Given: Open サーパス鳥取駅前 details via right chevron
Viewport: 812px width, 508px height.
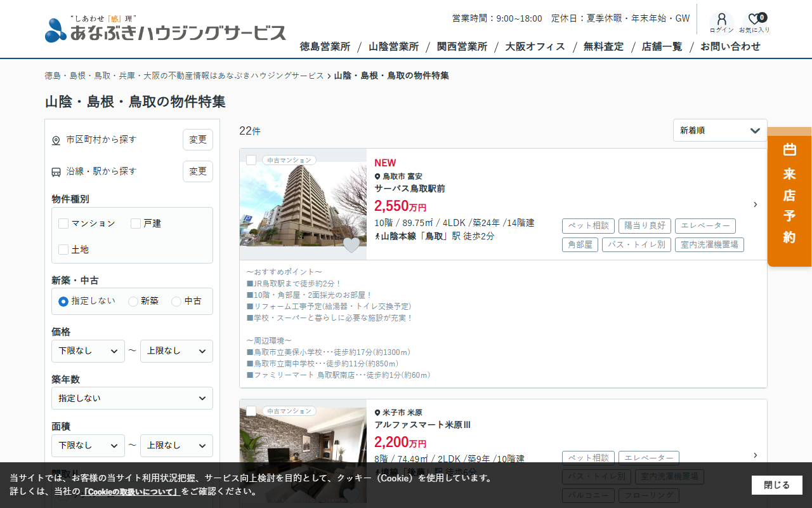Looking at the screenshot, I should [x=755, y=204].
